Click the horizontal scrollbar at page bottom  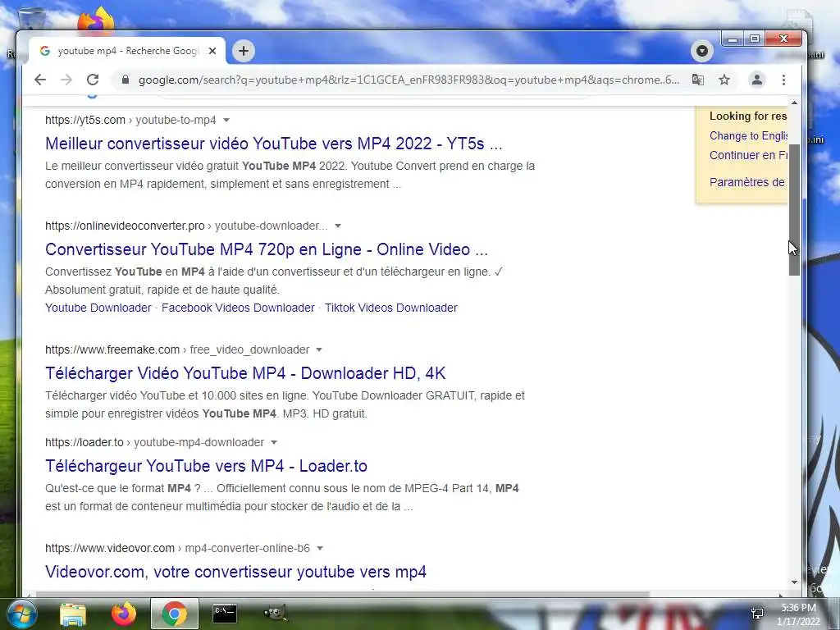pos(343,594)
